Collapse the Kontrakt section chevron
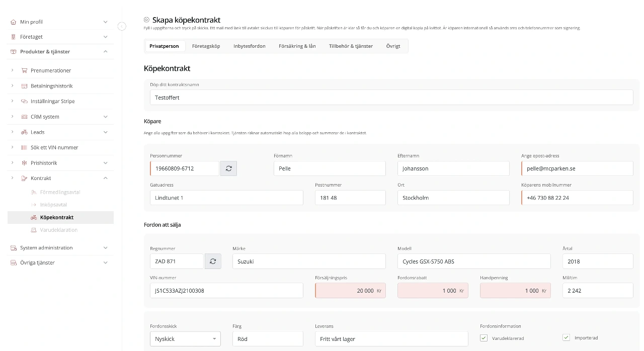Viewport: 644px width, 351px height. [x=105, y=178]
